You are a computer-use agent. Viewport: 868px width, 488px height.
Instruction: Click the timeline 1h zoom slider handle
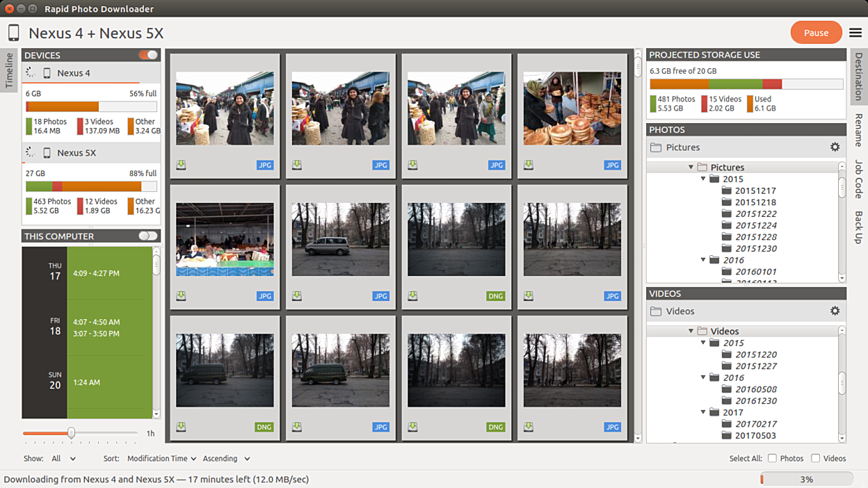pos(71,433)
